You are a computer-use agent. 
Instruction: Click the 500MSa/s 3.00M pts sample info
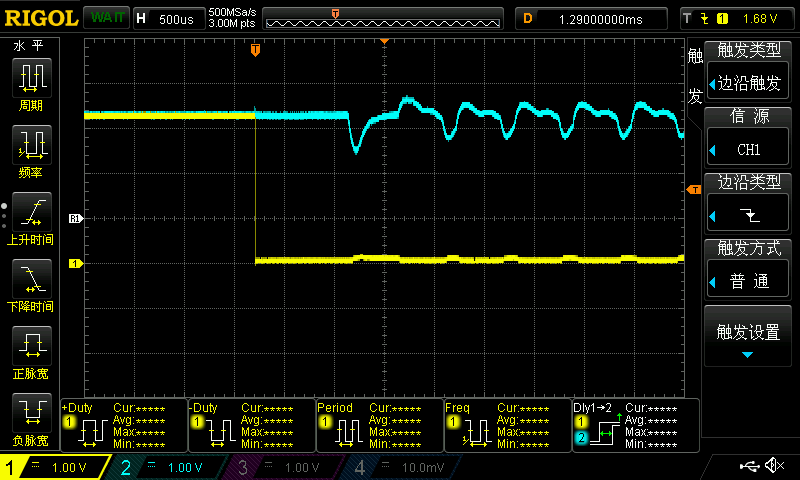[x=232, y=18]
